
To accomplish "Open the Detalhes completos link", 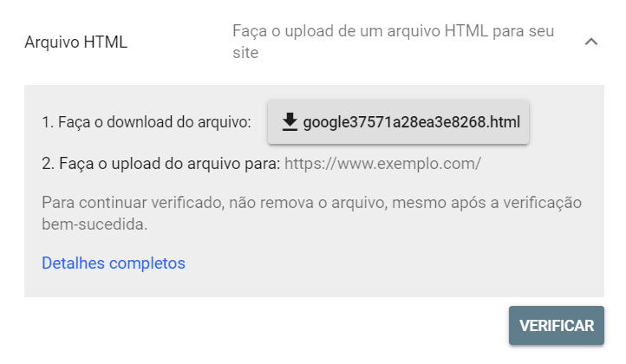I will 114,263.
